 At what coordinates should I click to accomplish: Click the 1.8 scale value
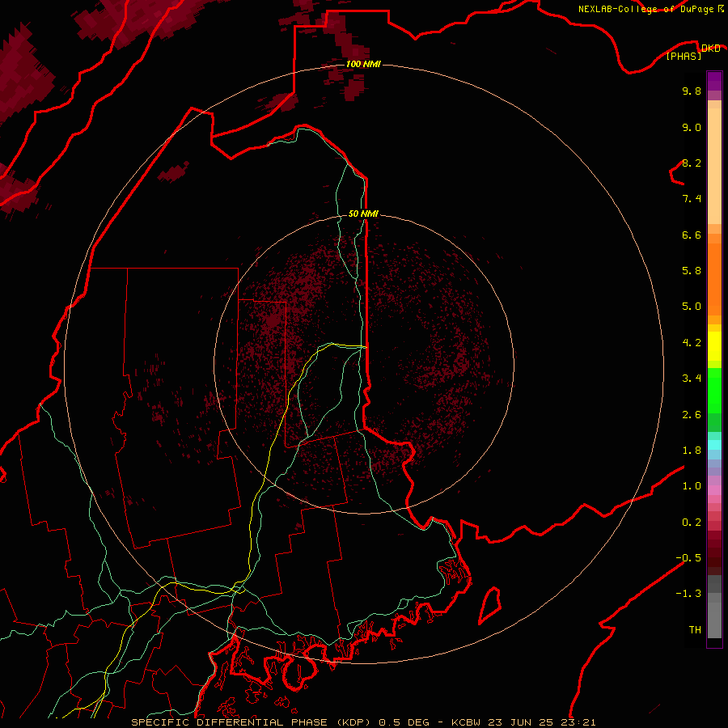pos(692,450)
